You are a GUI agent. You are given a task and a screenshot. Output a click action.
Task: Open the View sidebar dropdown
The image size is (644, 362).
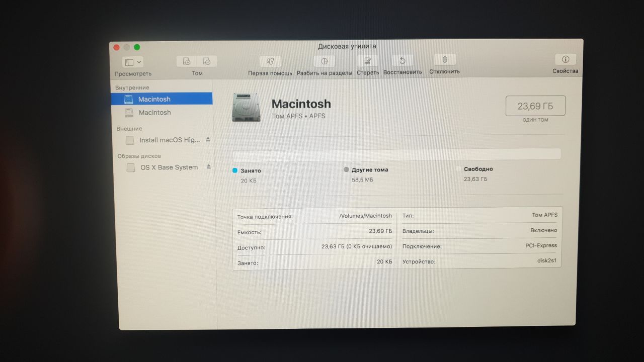133,62
